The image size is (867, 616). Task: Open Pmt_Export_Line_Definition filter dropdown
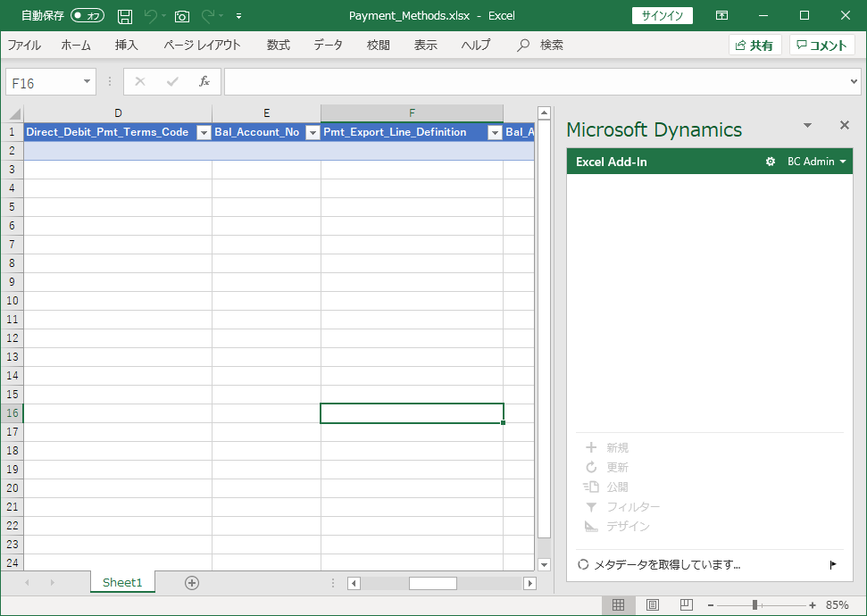(495, 133)
